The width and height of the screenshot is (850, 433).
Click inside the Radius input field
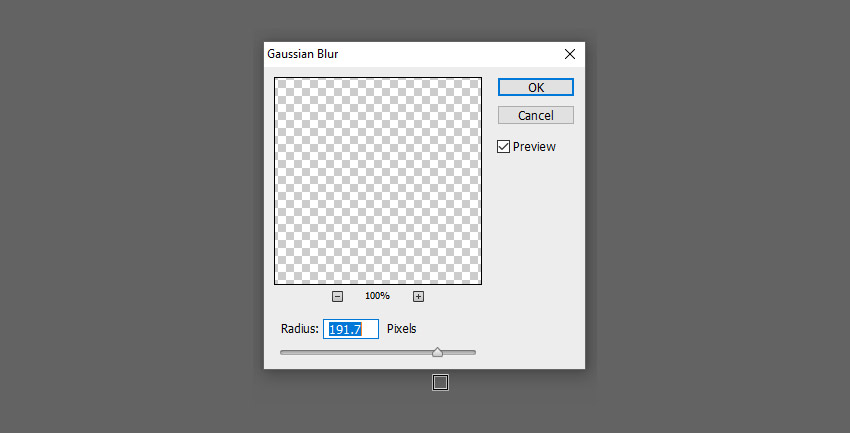[351, 329]
